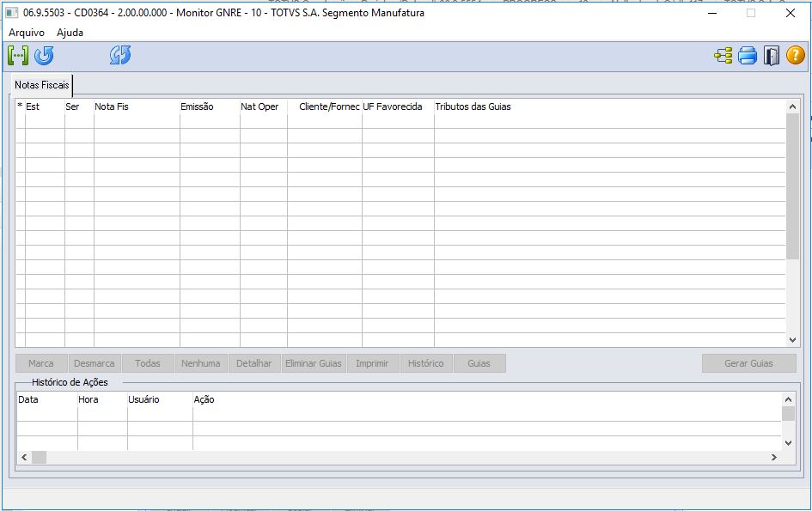The height and width of the screenshot is (511, 812).
Task: Click the Nenhuma button
Action: (x=201, y=363)
